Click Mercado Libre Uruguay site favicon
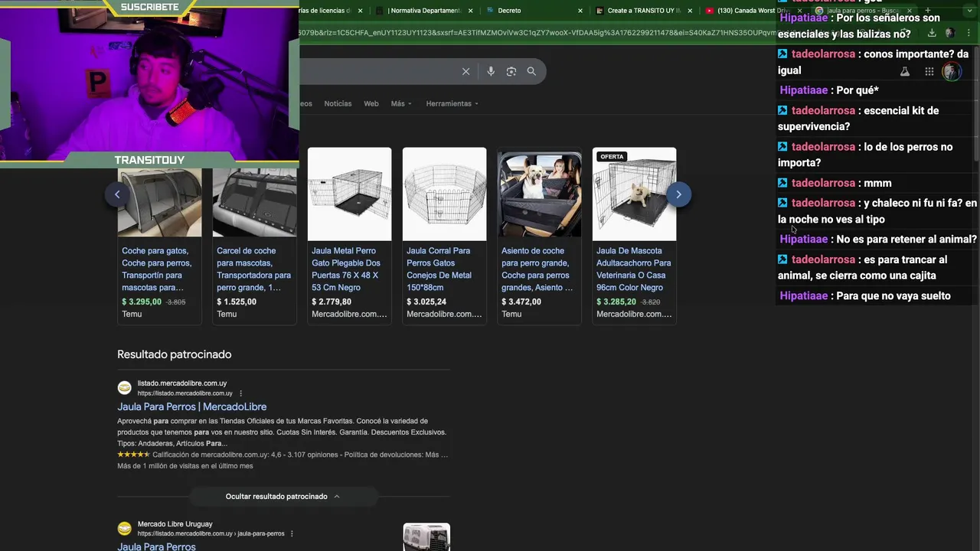This screenshot has width=980, height=551. [124, 528]
